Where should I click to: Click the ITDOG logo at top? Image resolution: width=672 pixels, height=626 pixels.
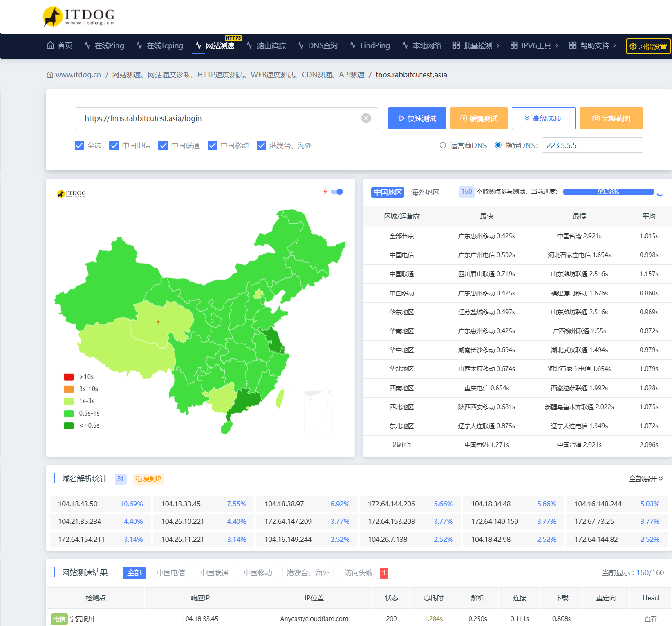point(79,16)
